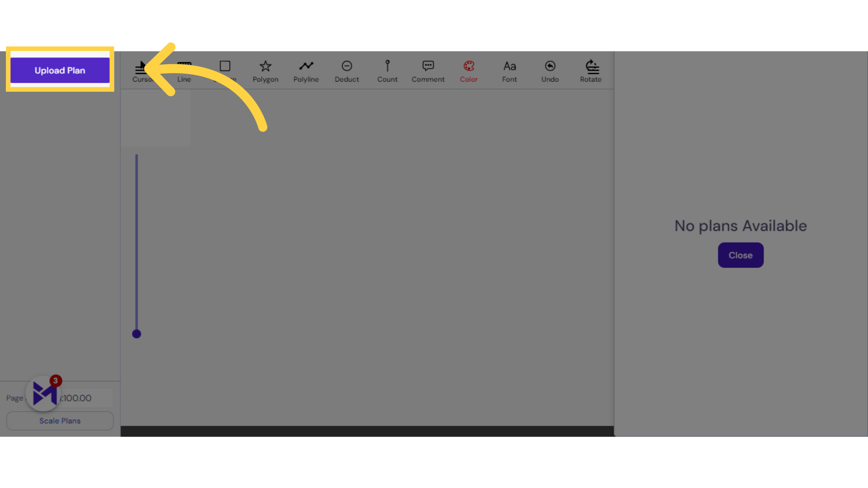Select the Polygon tool
The image size is (868, 488).
(265, 71)
